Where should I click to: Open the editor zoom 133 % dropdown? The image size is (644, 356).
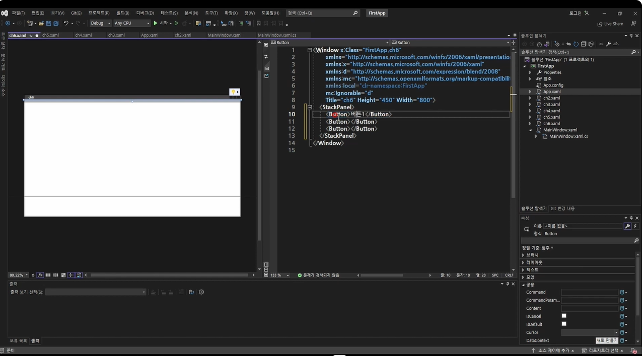(280, 275)
